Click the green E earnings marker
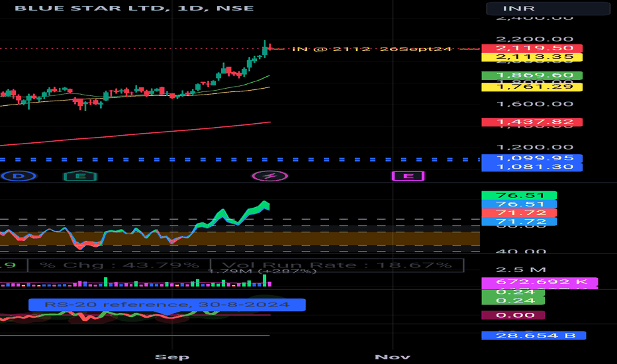Image resolution: width=617 pixels, height=364 pixels. pyautogui.click(x=80, y=176)
